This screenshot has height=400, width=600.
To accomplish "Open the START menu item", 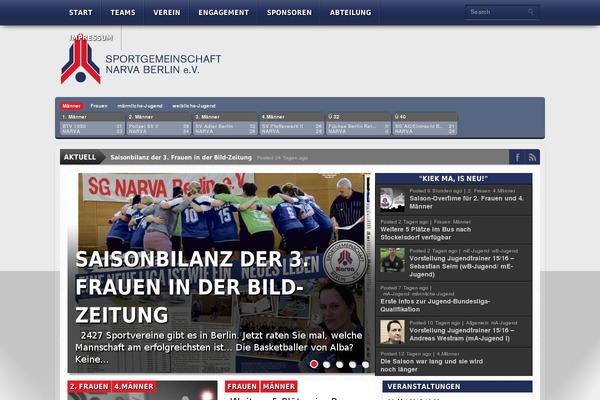I will click(x=80, y=13).
